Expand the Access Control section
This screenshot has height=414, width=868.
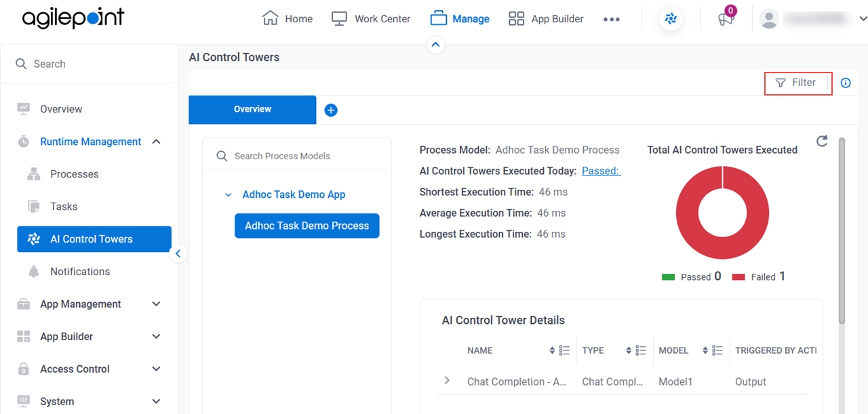coord(156,369)
